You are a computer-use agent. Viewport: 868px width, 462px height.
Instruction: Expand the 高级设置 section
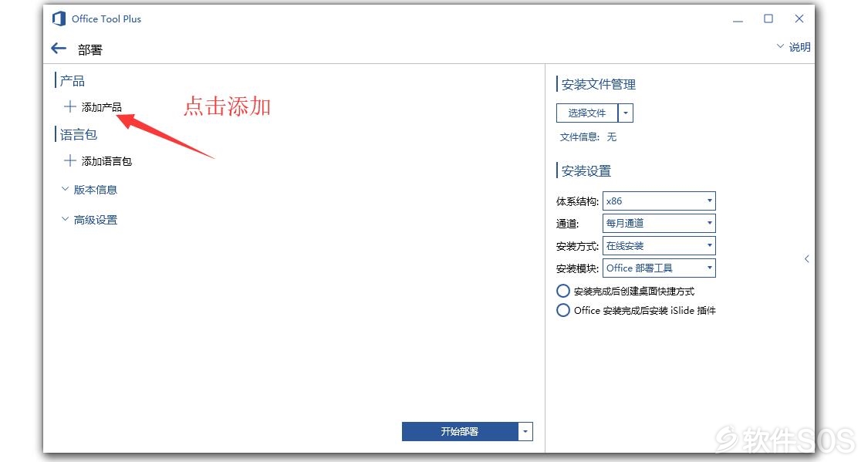click(90, 220)
